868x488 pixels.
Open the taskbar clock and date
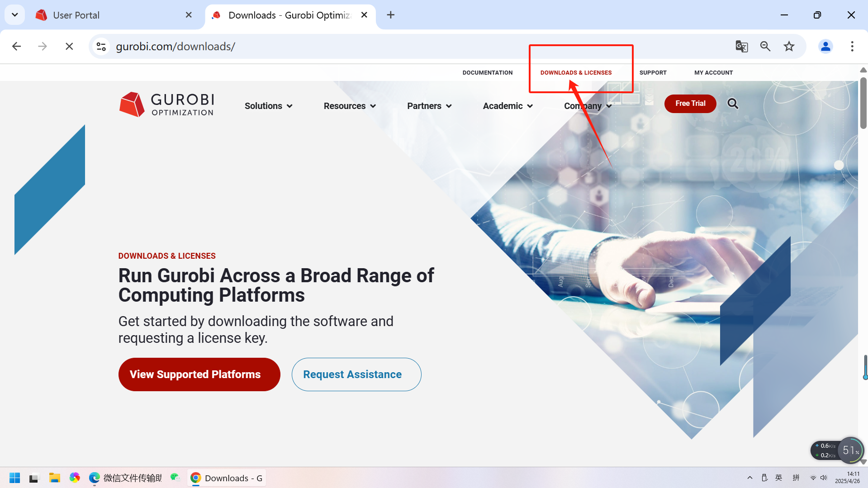tap(847, 478)
